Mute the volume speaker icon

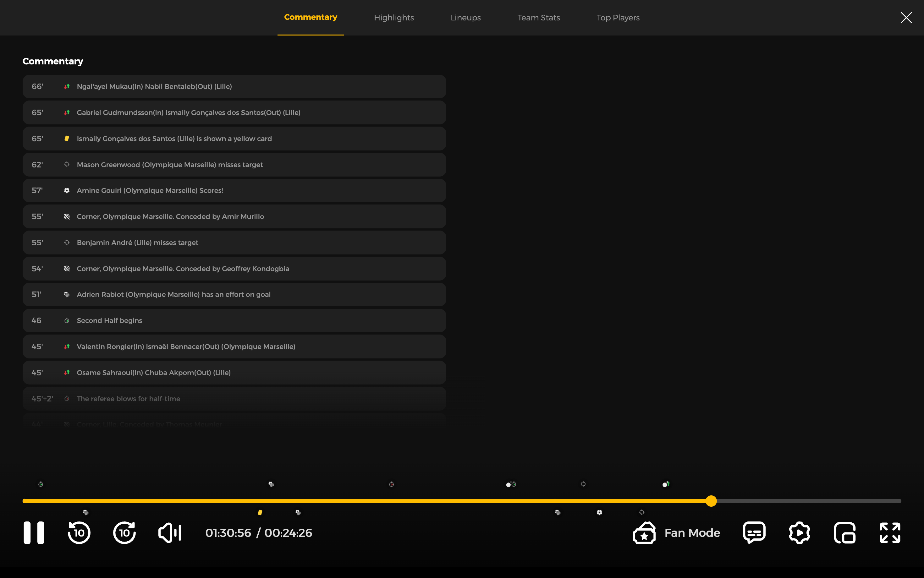(170, 532)
